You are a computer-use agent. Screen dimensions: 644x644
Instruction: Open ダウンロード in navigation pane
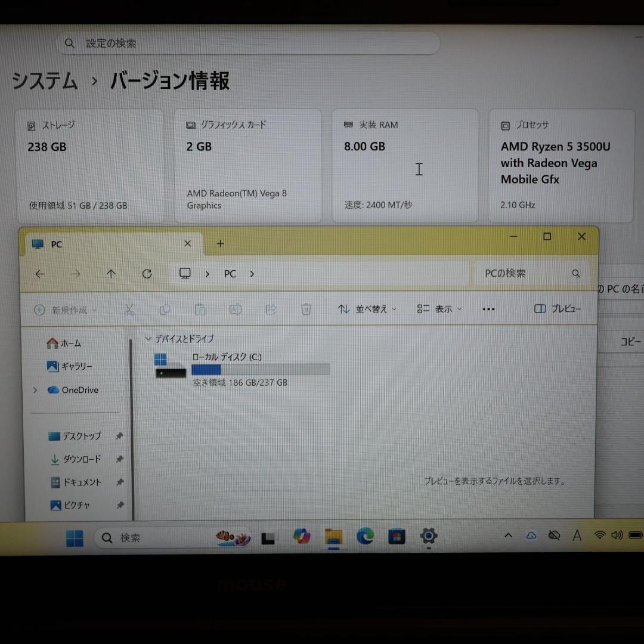[75, 459]
